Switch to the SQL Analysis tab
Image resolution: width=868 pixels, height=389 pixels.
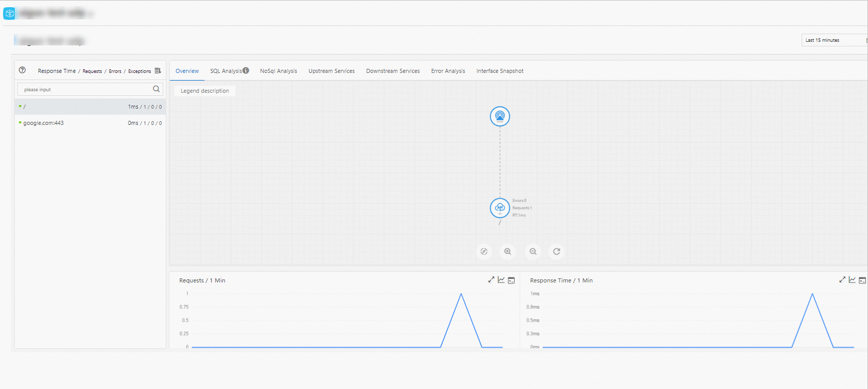tap(226, 71)
